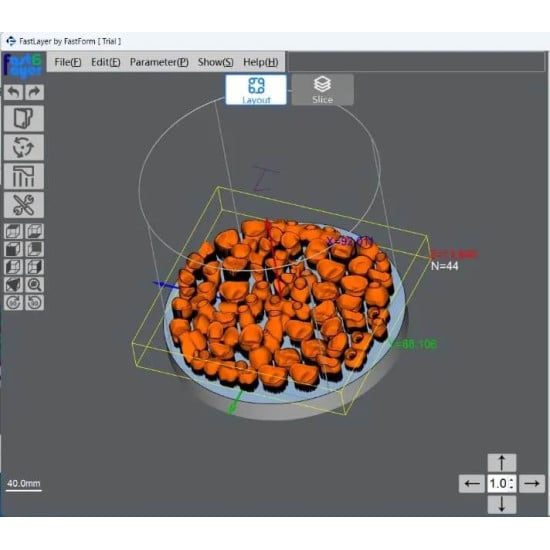Click the zoom magnifier icon
The width and height of the screenshot is (550, 550).
point(34,285)
